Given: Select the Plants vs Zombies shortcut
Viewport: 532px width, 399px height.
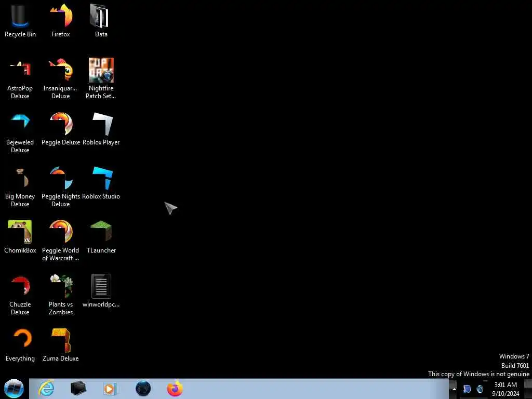Looking at the screenshot, I should [x=61, y=295].
